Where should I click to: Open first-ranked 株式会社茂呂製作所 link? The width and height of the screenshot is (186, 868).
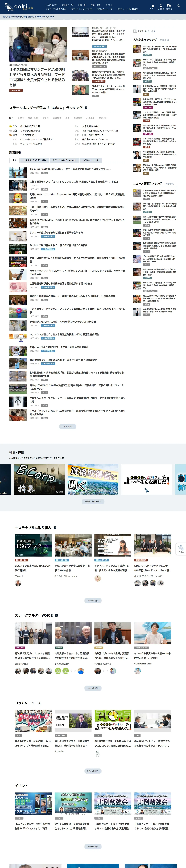tap(30, 126)
